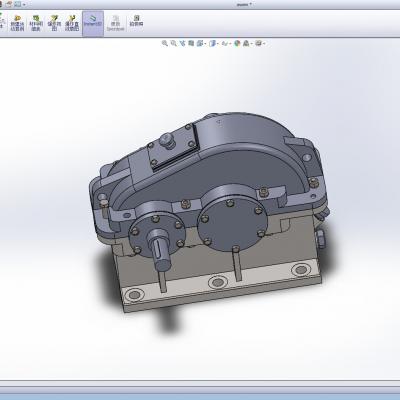Select the large round bearing end cap
400x400 pixels.
pos(232,224)
